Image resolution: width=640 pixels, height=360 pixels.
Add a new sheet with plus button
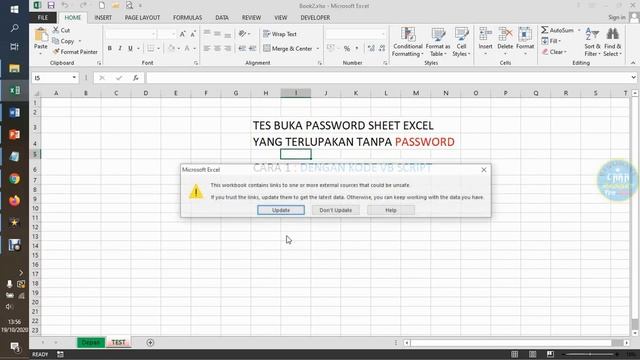tap(150, 342)
